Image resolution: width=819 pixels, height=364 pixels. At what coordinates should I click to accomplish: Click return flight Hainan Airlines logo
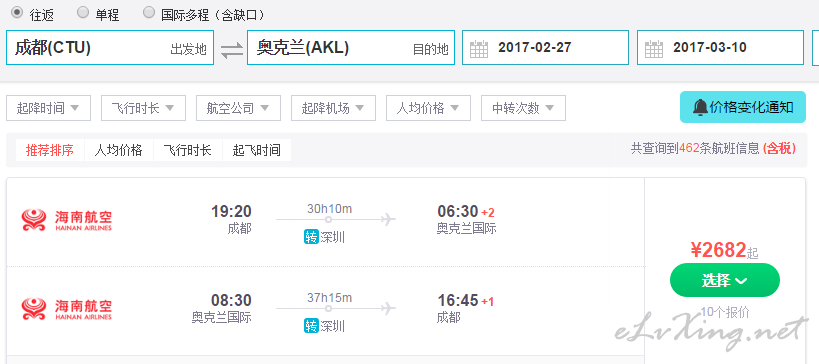coord(66,309)
